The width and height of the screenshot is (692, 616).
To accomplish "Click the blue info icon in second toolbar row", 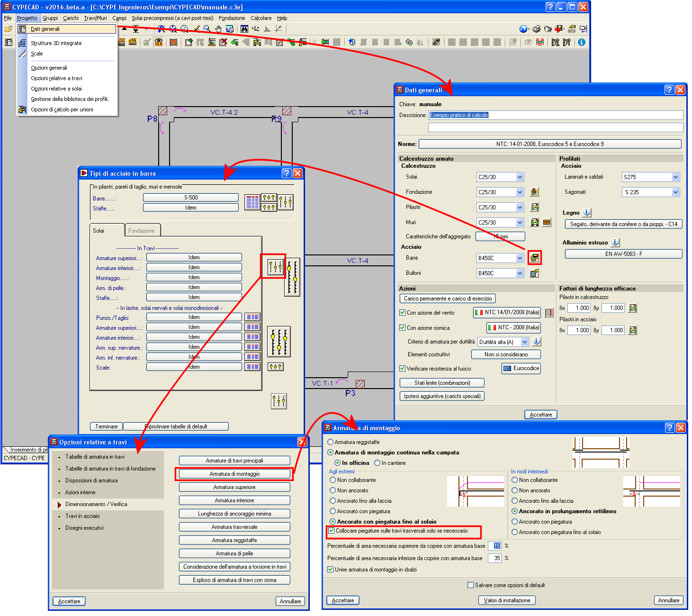I will (x=581, y=42).
